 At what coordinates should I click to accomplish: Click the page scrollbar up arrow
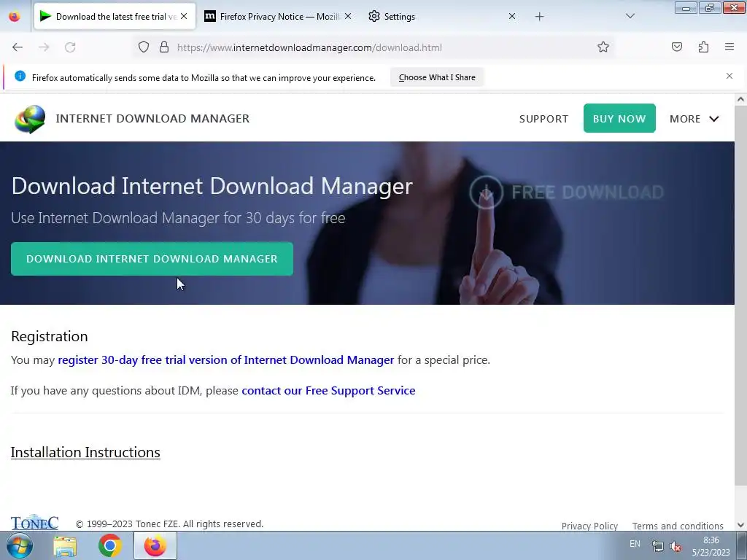[x=740, y=99]
